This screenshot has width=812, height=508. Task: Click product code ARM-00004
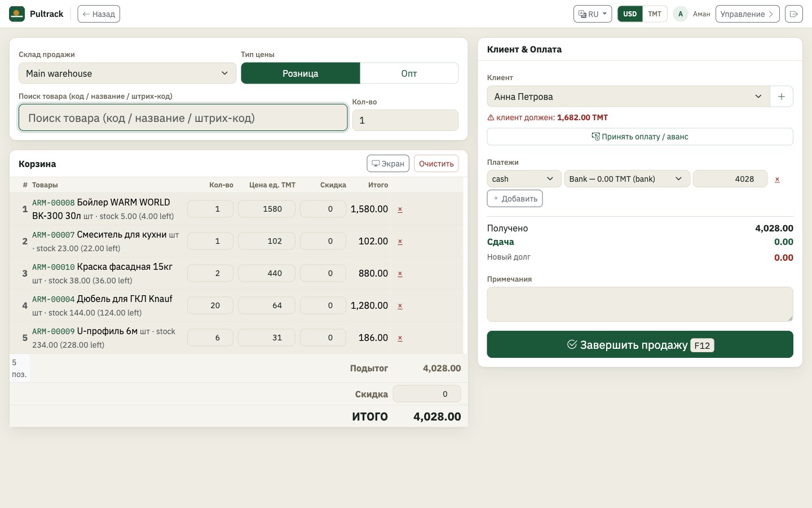[x=53, y=299]
